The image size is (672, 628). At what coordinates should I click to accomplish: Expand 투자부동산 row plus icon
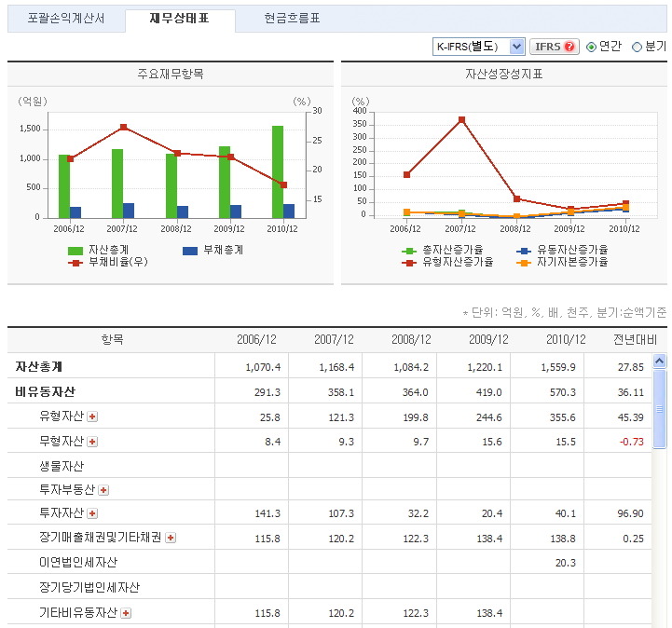pyautogui.click(x=103, y=490)
